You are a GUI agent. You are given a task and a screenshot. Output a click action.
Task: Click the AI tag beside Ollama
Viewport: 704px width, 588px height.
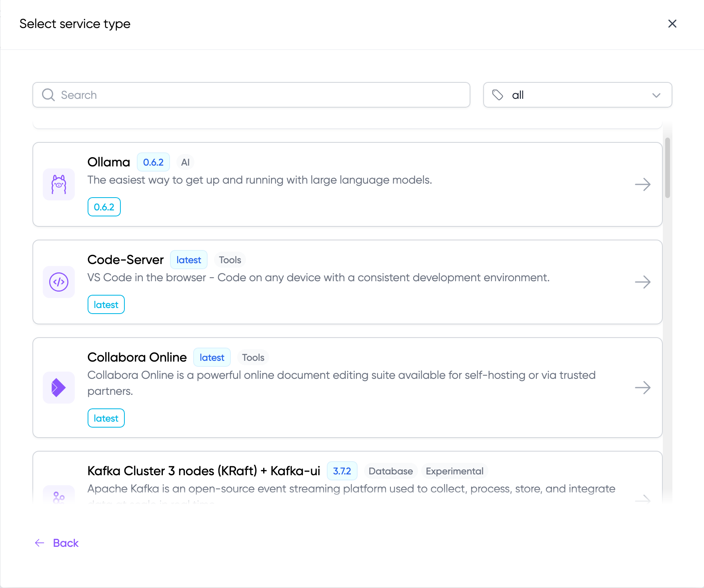coord(185,162)
